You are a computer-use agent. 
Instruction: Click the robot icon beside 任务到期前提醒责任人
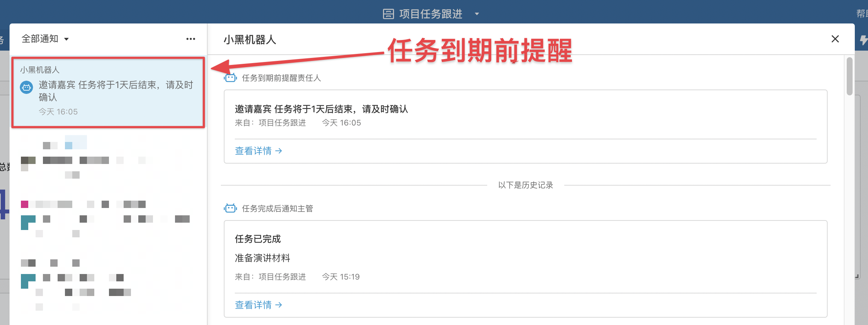(x=230, y=78)
